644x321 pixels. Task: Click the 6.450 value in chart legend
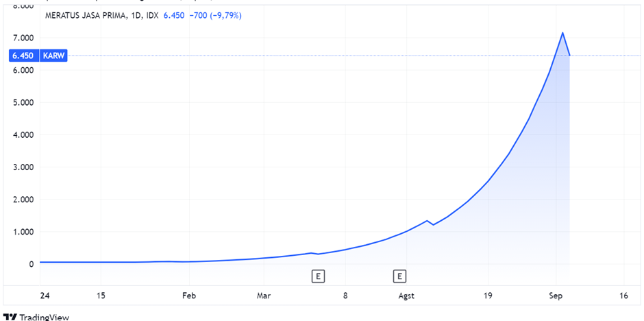(174, 16)
